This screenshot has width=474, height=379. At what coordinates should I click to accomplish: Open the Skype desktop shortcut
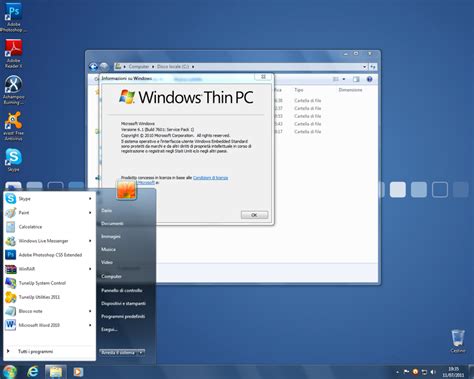point(13,160)
